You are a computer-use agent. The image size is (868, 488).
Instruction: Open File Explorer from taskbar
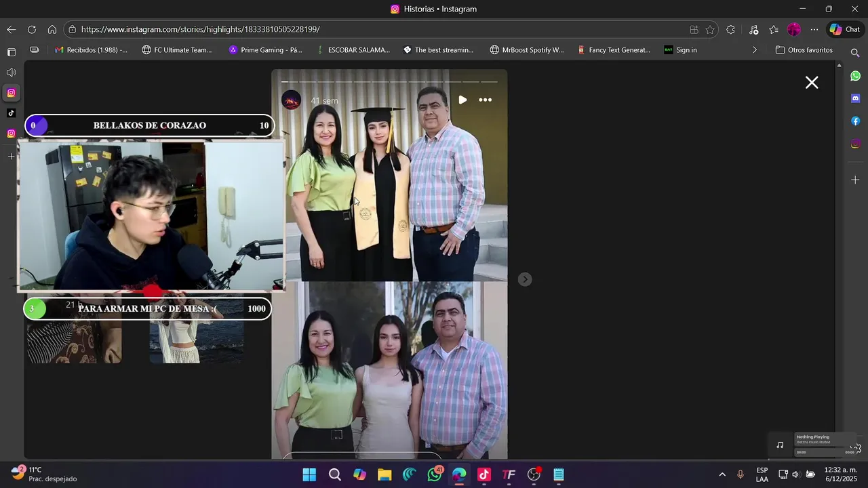[x=384, y=474]
